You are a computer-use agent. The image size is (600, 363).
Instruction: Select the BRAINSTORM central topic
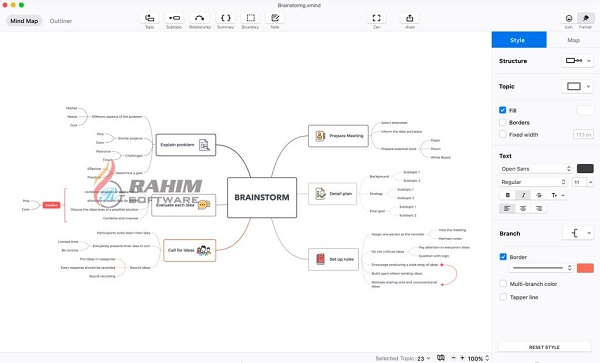[x=262, y=197]
